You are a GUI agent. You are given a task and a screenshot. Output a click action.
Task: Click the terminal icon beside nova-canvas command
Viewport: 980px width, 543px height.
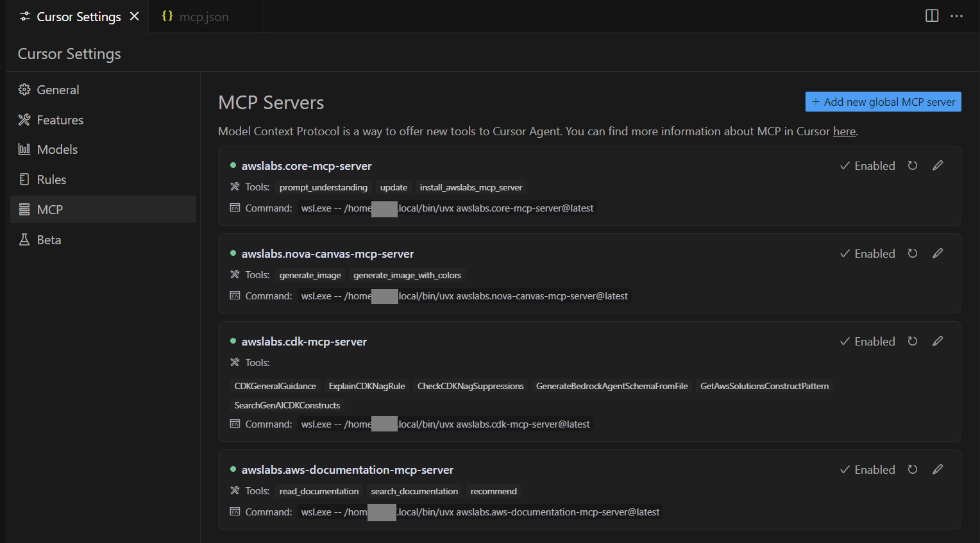[235, 296]
